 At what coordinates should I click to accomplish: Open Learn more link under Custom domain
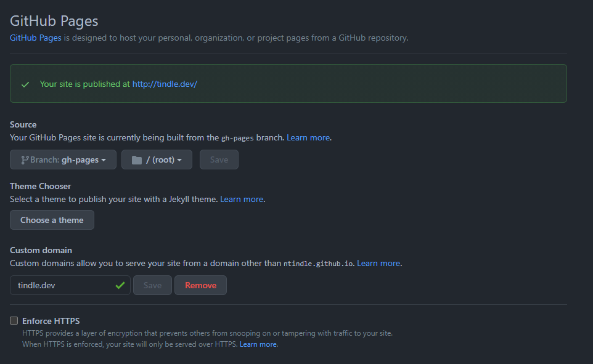tap(378, 263)
